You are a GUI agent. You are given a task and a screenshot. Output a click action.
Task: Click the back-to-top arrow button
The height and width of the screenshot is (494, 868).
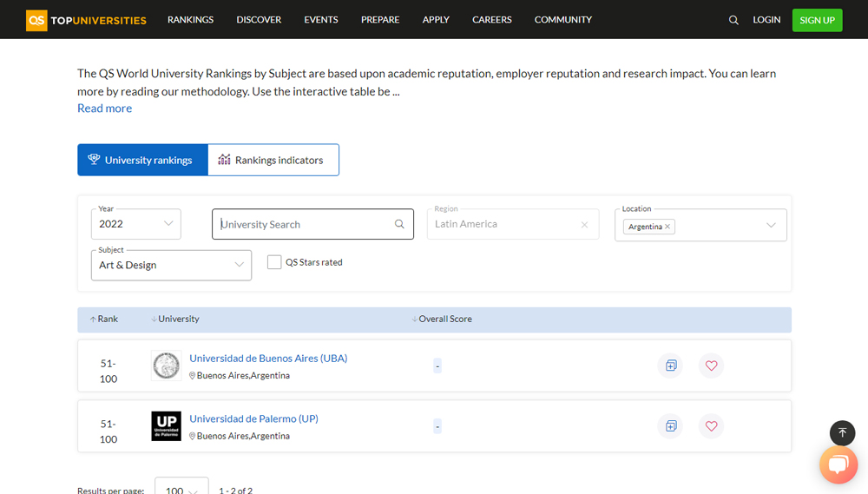point(843,433)
